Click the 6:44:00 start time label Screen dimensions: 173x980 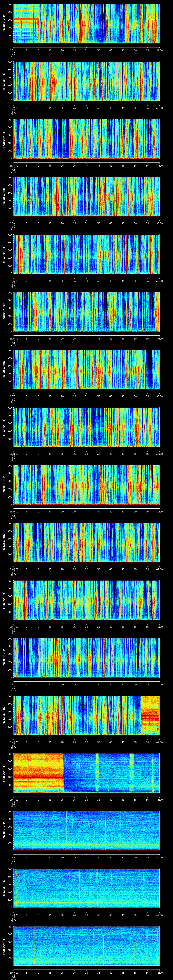[x=14, y=800]
